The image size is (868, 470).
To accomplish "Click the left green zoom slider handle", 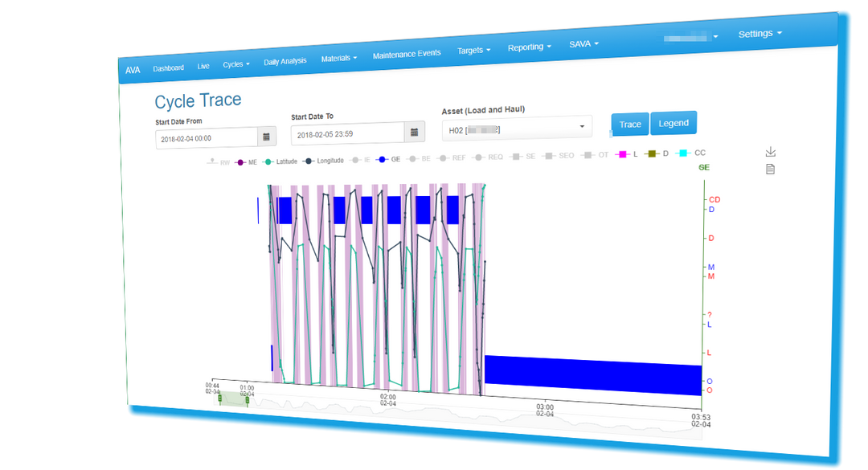I will point(220,398).
